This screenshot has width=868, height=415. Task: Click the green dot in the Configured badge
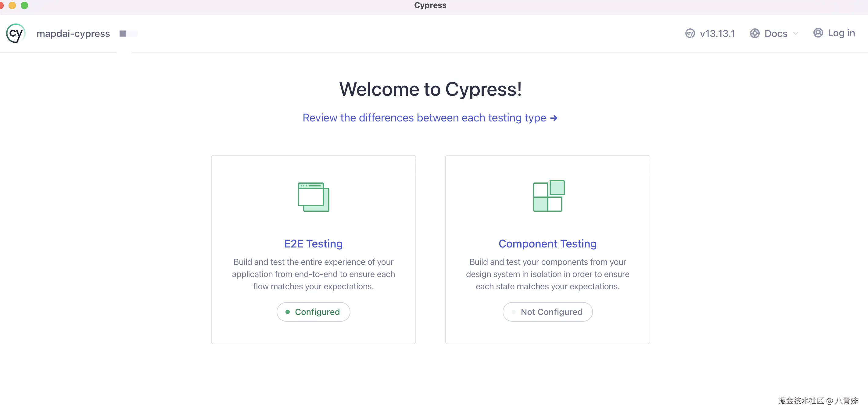(287, 312)
